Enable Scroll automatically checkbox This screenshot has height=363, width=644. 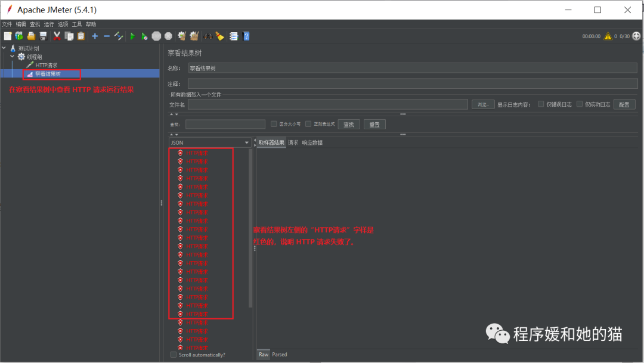point(174,355)
